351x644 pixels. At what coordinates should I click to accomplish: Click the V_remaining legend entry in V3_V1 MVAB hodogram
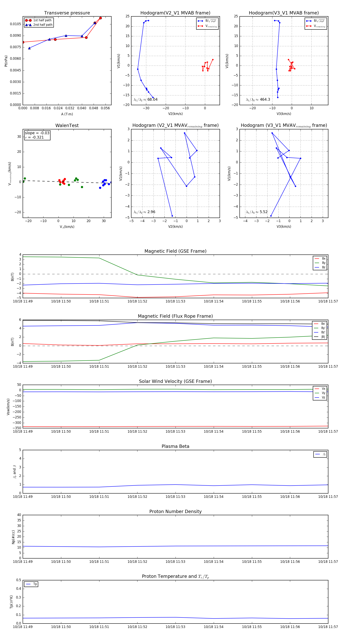pos(316,26)
